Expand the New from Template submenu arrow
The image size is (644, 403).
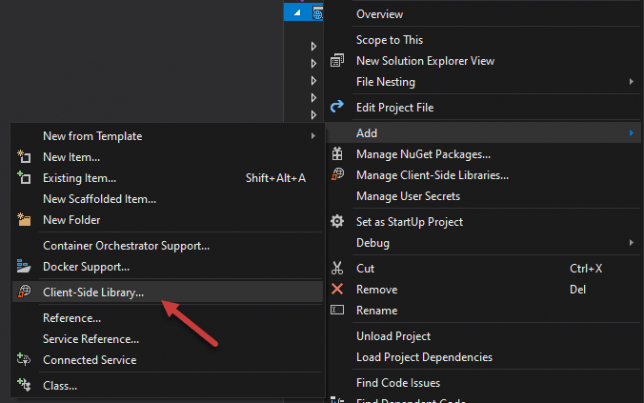point(313,136)
